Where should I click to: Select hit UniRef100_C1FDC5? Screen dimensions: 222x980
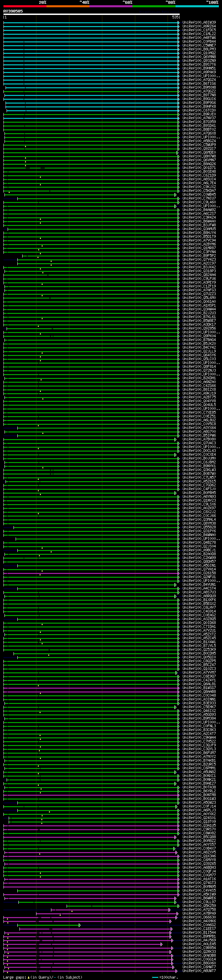click(199, 30)
